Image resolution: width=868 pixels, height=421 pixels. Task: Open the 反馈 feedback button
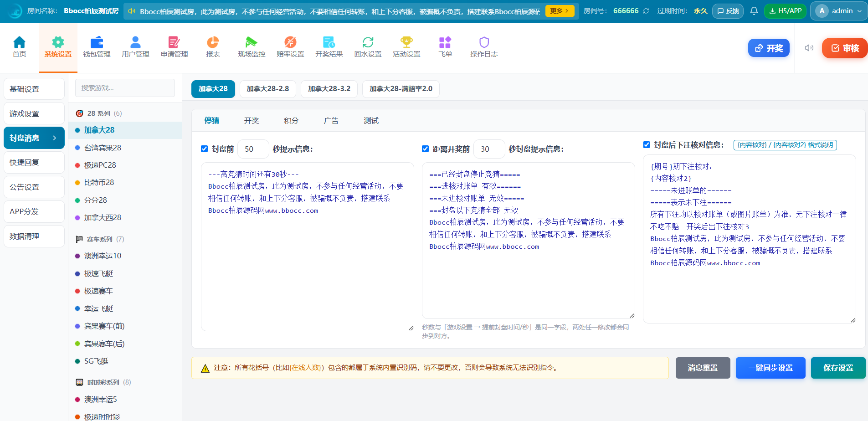[x=728, y=11]
